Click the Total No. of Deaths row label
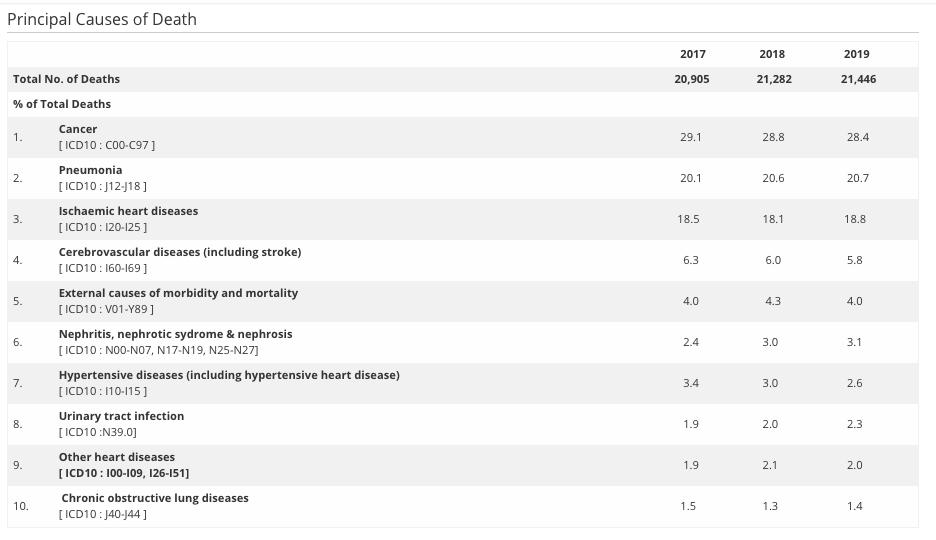The width and height of the screenshot is (936, 540). pos(66,79)
